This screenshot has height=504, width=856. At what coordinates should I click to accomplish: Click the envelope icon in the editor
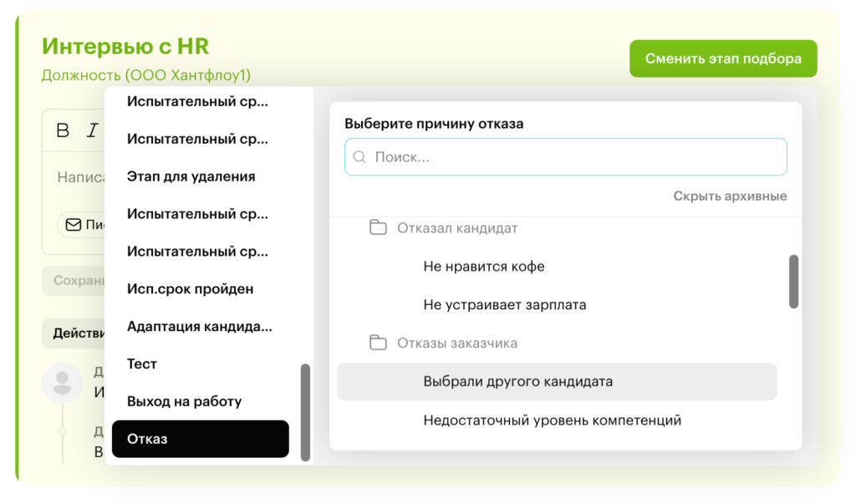pyautogui.click(x=74, y=225)
